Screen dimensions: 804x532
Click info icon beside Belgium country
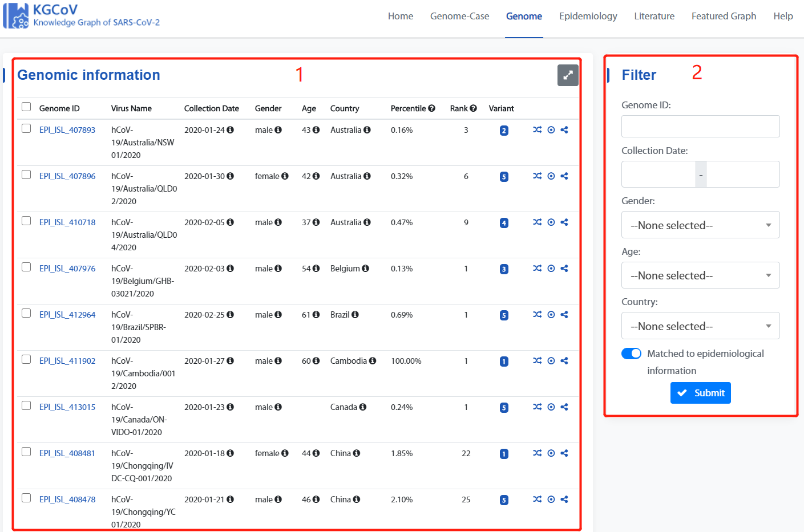pos(365,269)
